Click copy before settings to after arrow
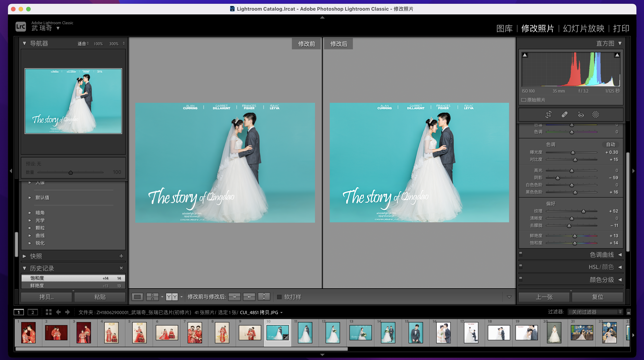The width and height of the screenshot is (644, 360). [234, 297]
